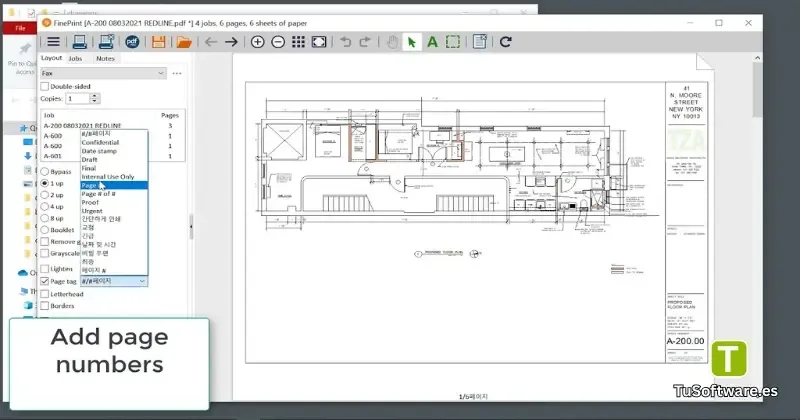Click the orange Save floppy icon
Screen dimensions: 800x420
coord(158,42)
